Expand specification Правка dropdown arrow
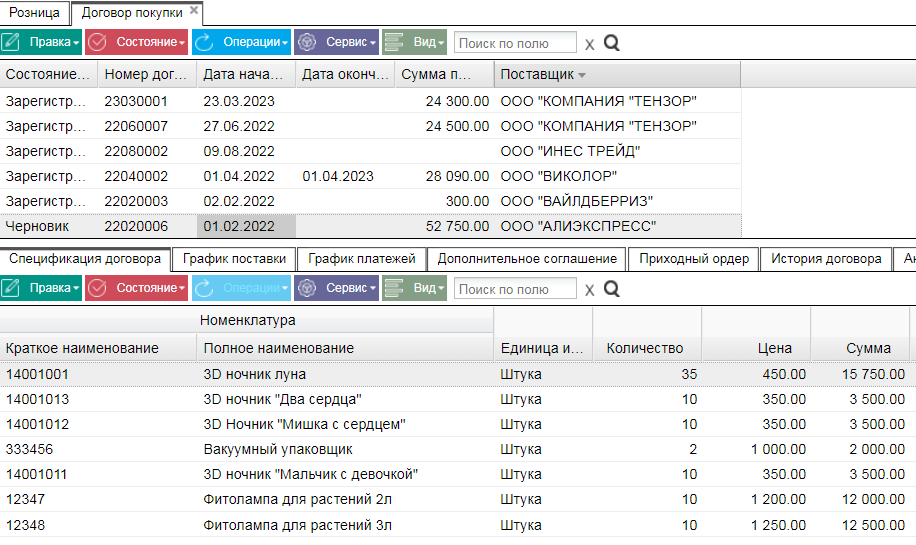916x545 pixels. click(x=76, y=289)
